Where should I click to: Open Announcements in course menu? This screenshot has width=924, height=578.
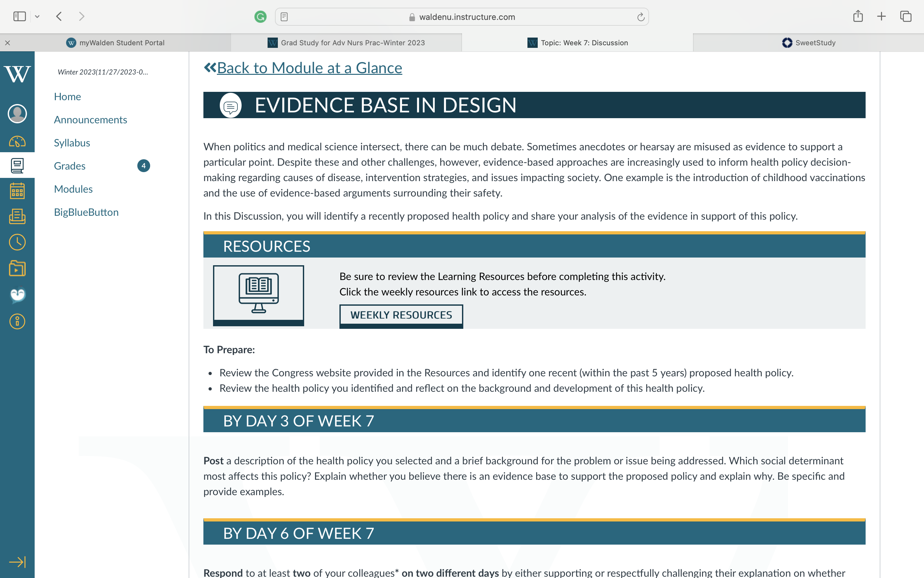coord(90,120)
